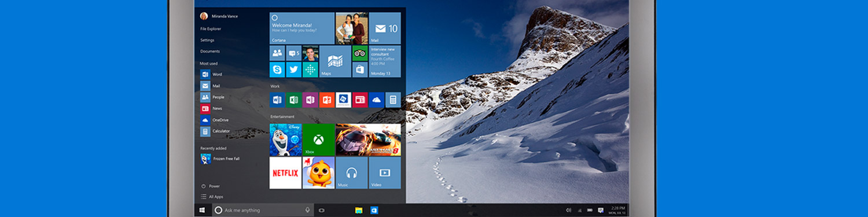Viewport: 868px width, 217px height.
Task: Open Settings from the Start menu
Action: 207,41
